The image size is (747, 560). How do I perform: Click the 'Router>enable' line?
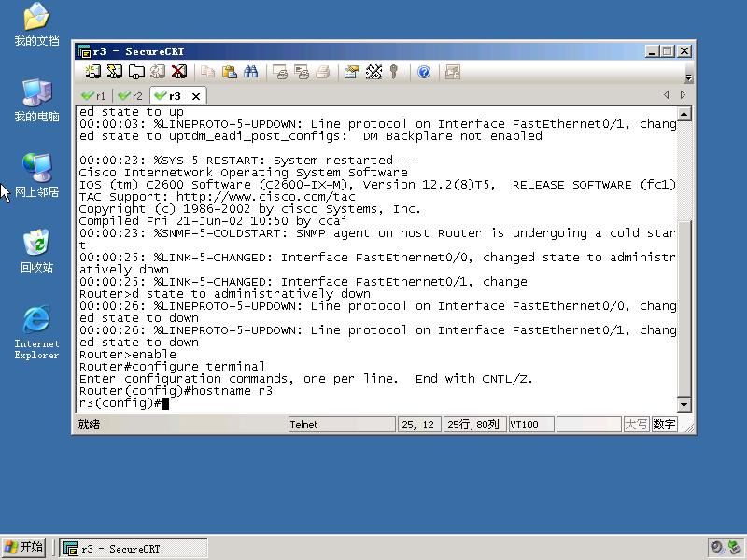(x=128, y=355)
